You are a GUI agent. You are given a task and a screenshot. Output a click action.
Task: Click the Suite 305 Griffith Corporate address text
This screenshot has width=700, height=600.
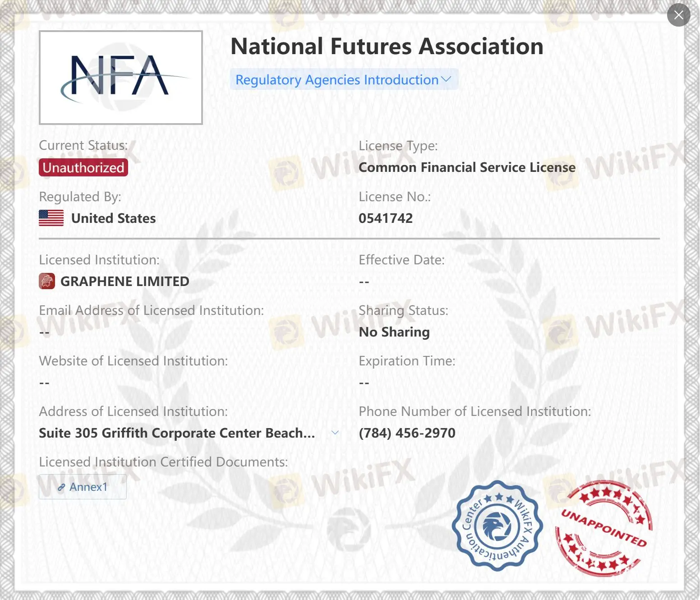pos(177,433)
